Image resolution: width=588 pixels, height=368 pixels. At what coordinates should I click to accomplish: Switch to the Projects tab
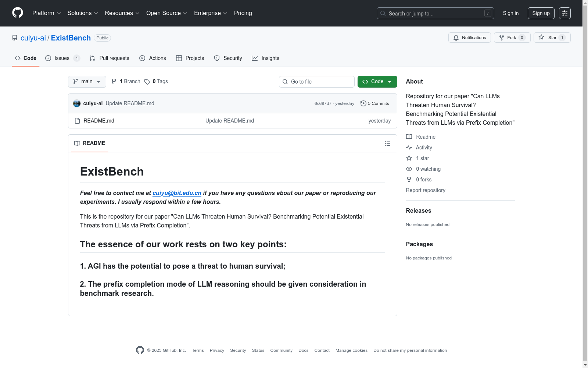click(x=190, y=58)
